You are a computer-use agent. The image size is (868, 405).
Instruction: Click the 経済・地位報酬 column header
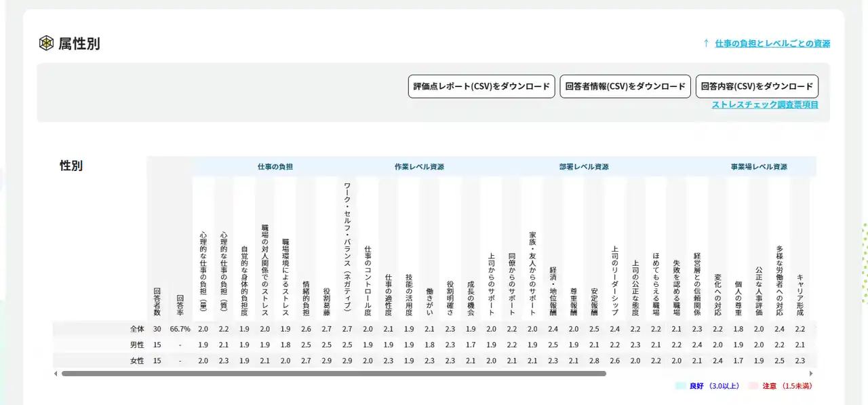point(553,291)
